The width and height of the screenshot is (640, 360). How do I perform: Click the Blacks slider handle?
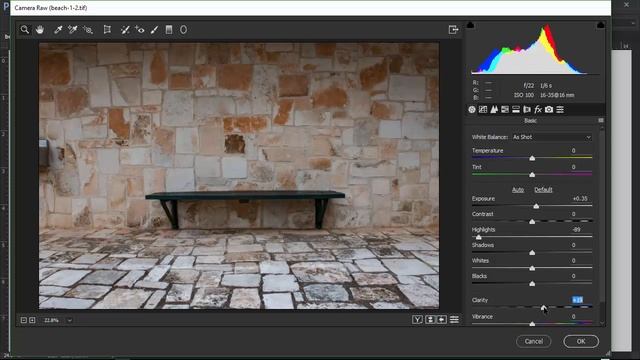[x=532, y=283]
